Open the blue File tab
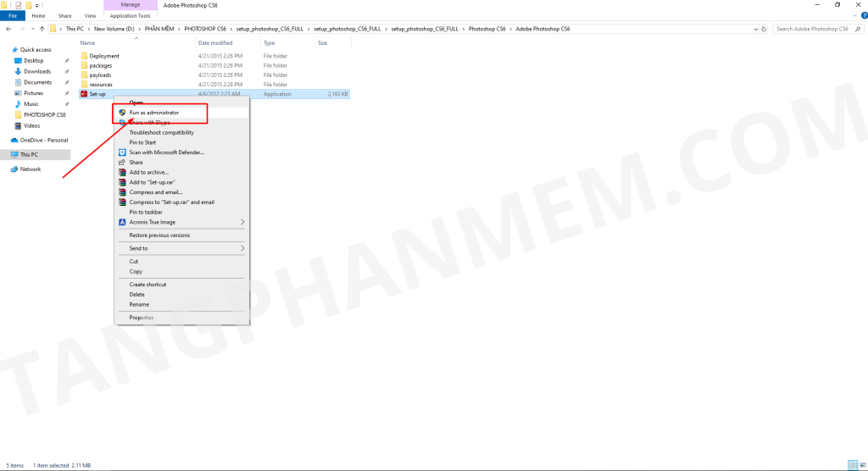 pos(14,15)
